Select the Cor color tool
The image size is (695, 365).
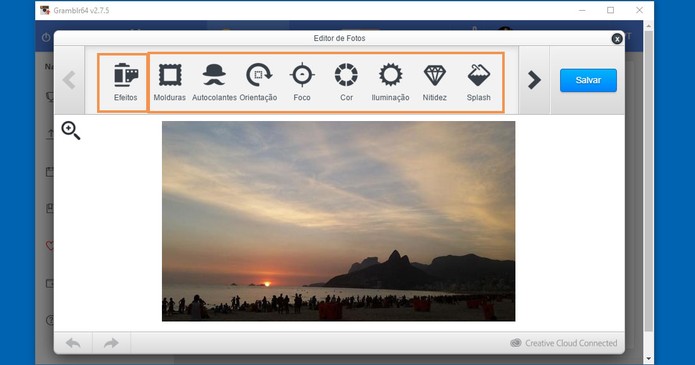(346, 82)
